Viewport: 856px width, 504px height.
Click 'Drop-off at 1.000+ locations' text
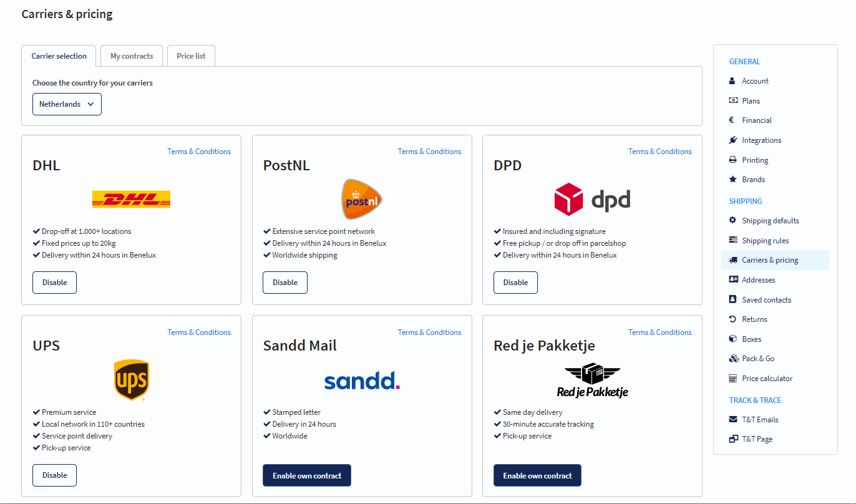[x=87, y=231]
